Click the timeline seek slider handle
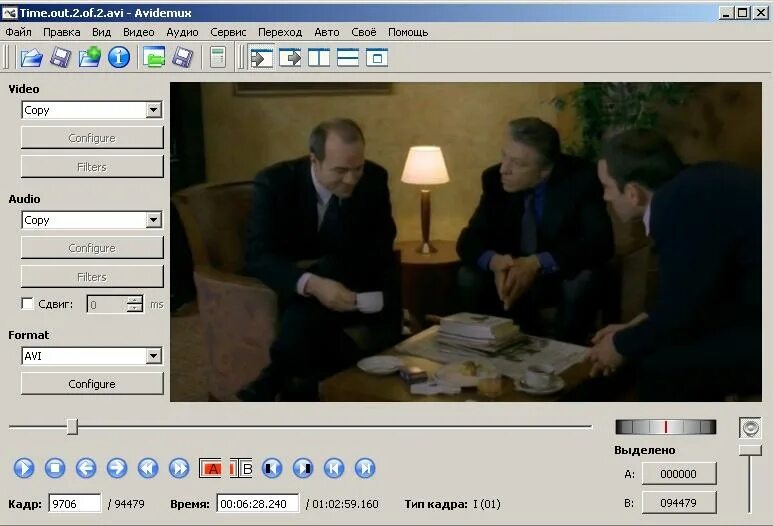This screenshot has width=773, height=526. (72, 427)
